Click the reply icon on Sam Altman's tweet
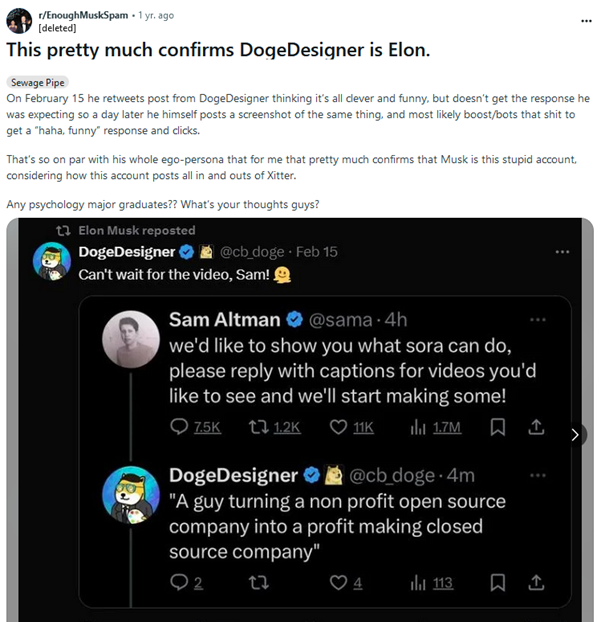The width and height of the screenshot is (601, 622). [x=180, y=427]
